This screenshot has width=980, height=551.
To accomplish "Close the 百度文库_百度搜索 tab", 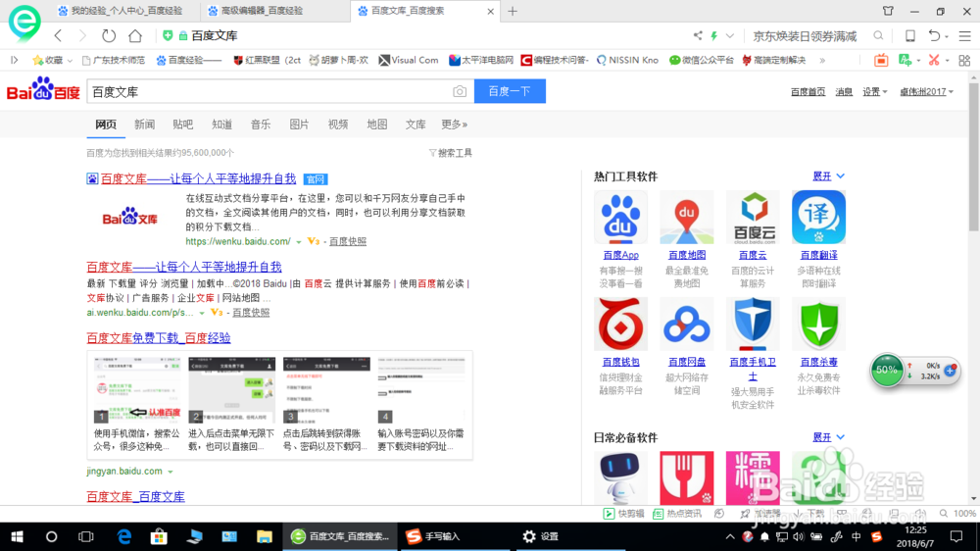I will tap(491, 11).
